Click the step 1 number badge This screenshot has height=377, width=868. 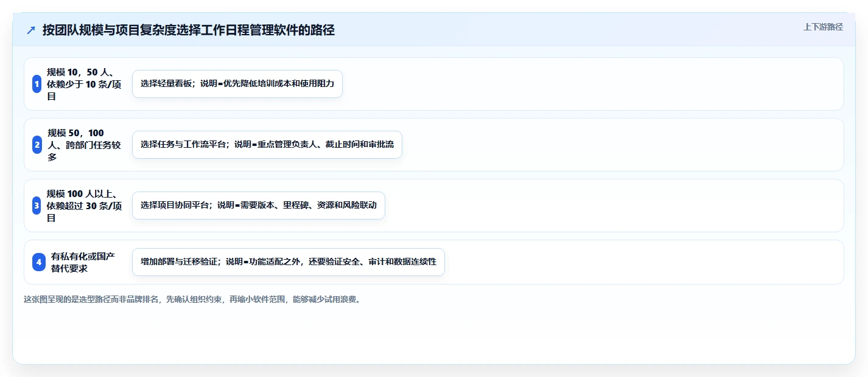(x=37, y=84)
